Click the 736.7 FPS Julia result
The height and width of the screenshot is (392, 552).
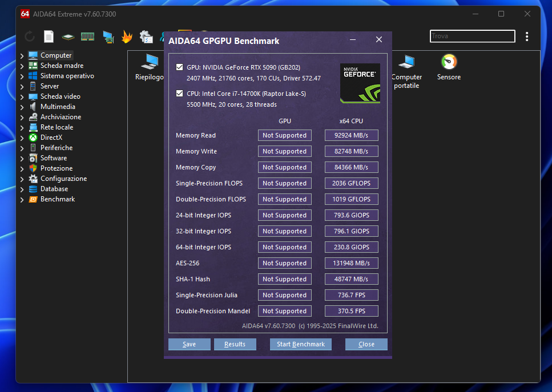click(x=351, y=295)
